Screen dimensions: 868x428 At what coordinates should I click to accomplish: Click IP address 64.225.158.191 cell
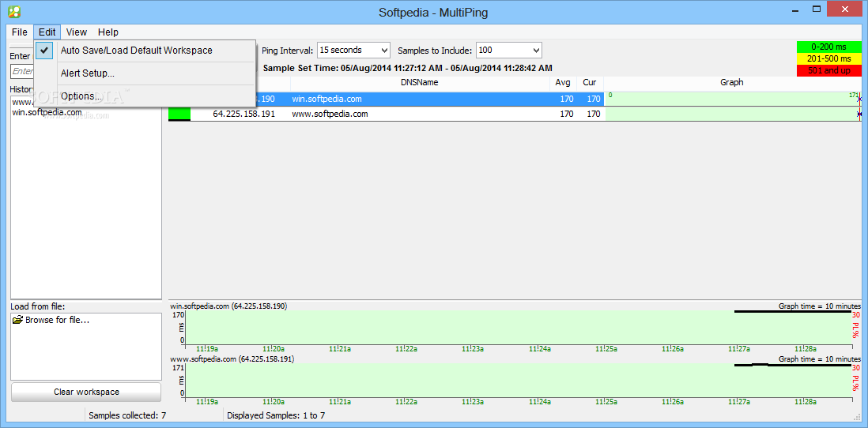coord(243,115)
